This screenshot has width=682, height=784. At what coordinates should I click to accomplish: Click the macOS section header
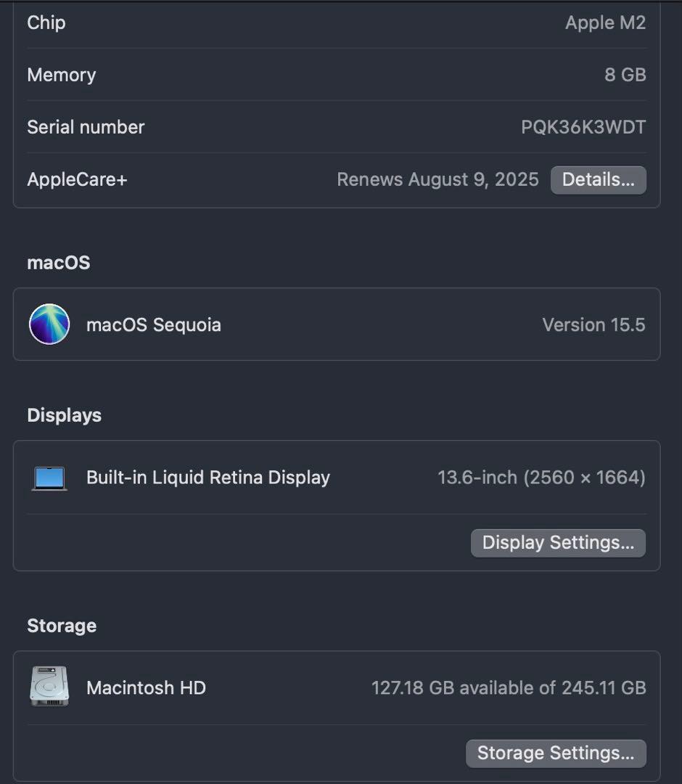point(58,263)
